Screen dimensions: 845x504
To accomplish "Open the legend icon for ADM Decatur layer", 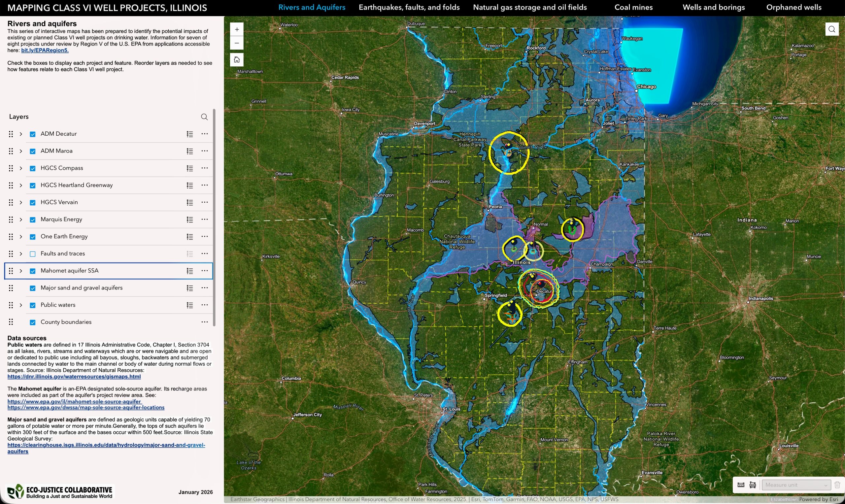I will pos(190,134).
